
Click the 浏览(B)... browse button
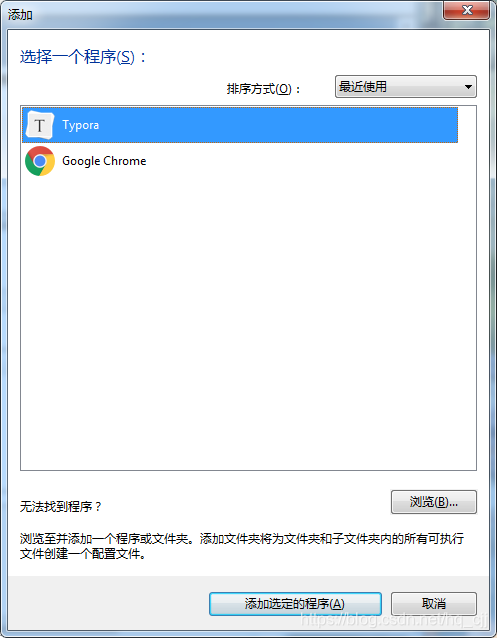[434, 502]
